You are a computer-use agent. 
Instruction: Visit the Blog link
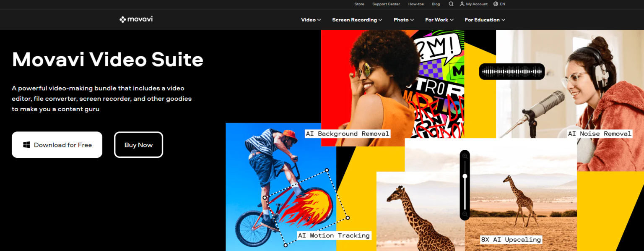tap(436, 4)
